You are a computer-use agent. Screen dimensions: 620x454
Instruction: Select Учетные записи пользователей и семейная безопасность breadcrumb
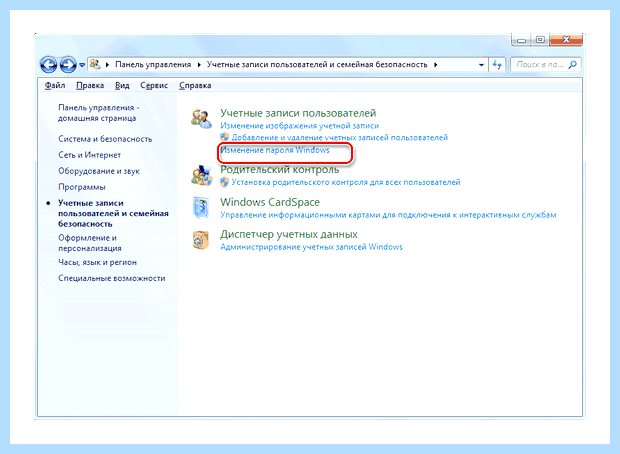click(x=317, y=64)
